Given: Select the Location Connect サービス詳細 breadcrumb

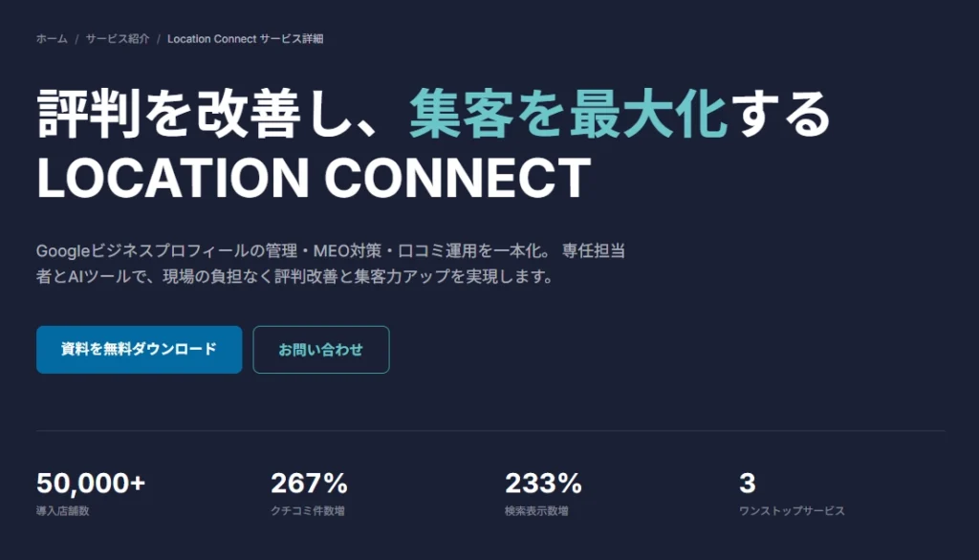Looking at the screenshot, I should (245, 39).
